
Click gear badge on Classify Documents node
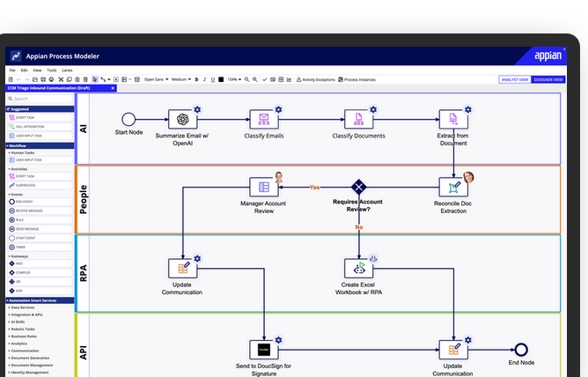pos(373,109)
